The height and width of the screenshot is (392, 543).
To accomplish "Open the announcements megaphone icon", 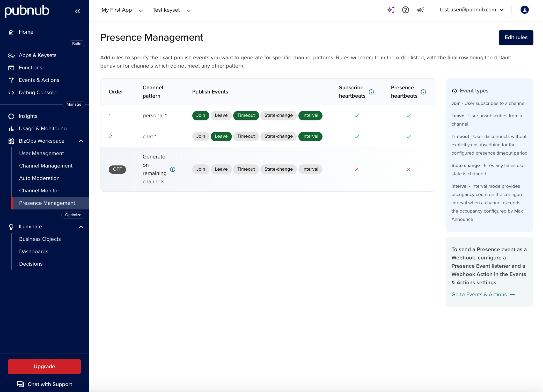I will tap(420, 10).
